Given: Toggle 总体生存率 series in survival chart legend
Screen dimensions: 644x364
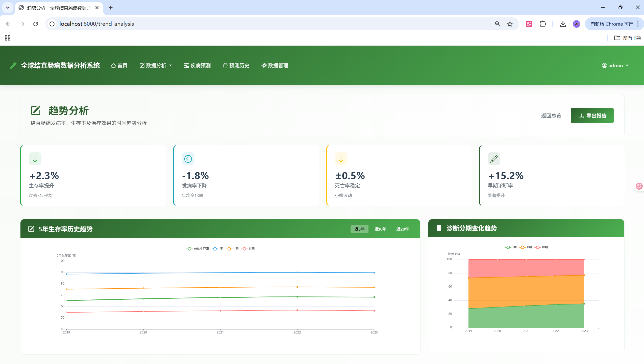Looking at the screenshot, I should click(198, 249).
